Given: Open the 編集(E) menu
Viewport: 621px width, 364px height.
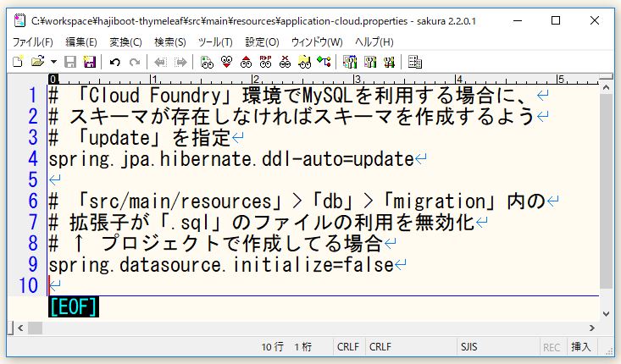Looking at the screenshot, I should (80, 42).
